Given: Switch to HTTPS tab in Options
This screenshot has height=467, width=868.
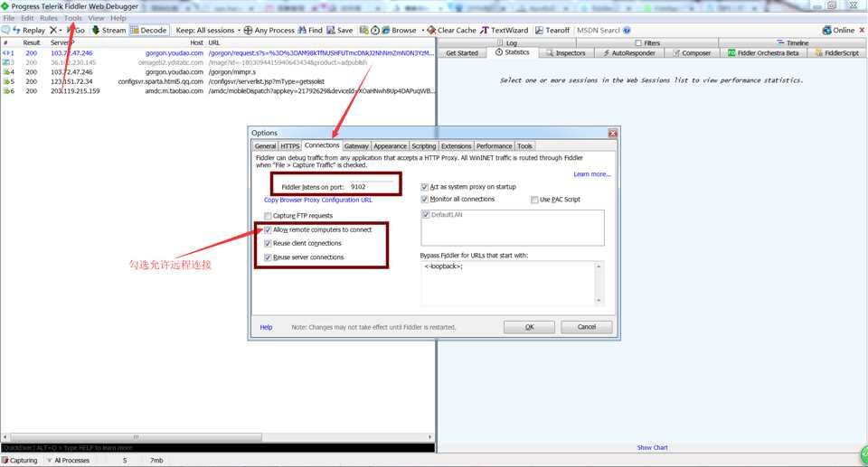Looking at the screenshot, I should click(x=289, y=146).
